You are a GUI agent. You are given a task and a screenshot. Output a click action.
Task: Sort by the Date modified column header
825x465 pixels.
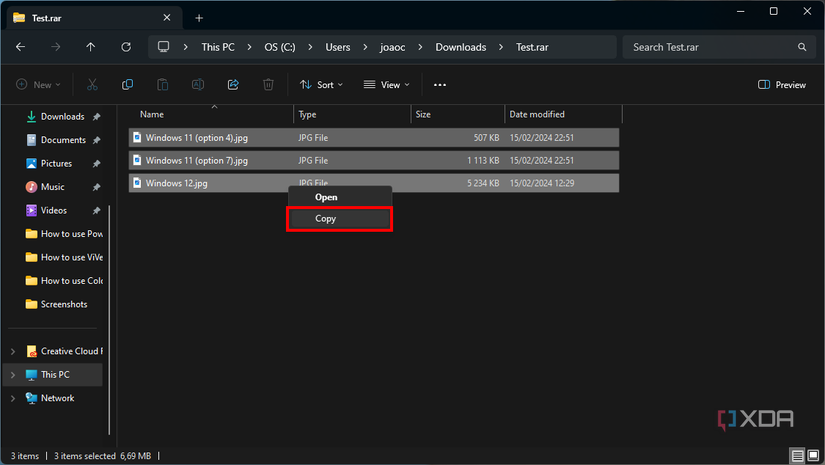click(563, 114)
